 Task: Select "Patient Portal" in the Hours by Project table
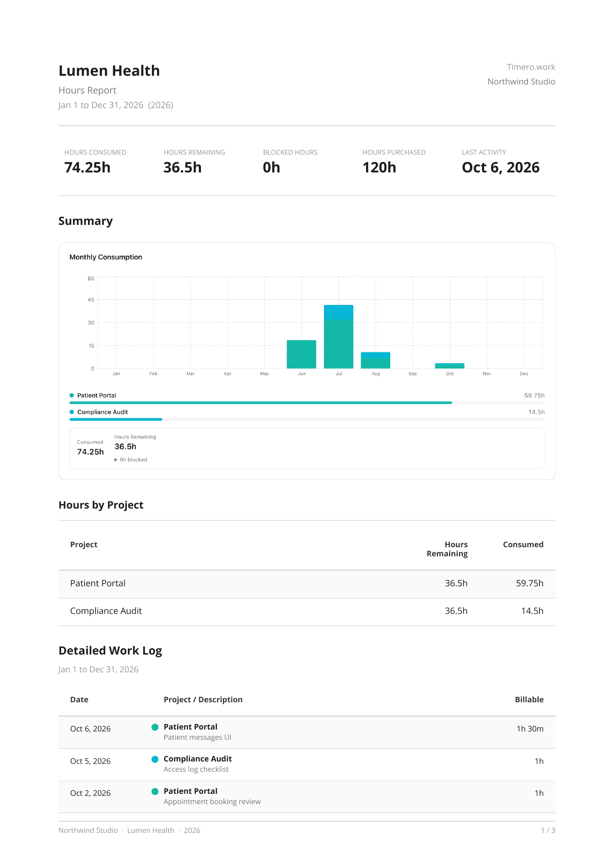coord(98,584)
